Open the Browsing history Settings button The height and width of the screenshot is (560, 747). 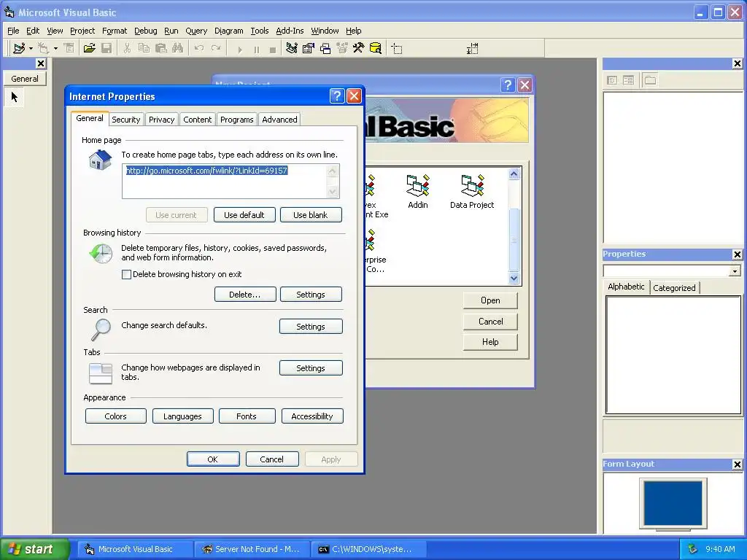pos(311,295)
